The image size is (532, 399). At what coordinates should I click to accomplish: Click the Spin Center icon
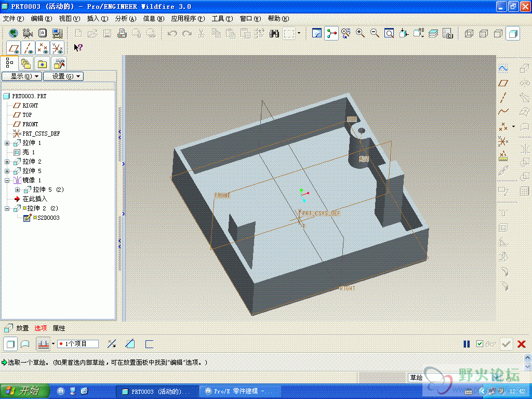(331, 33)
